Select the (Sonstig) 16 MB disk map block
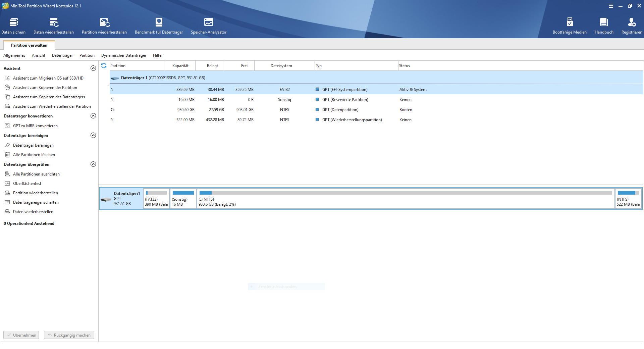 point(183,198)
